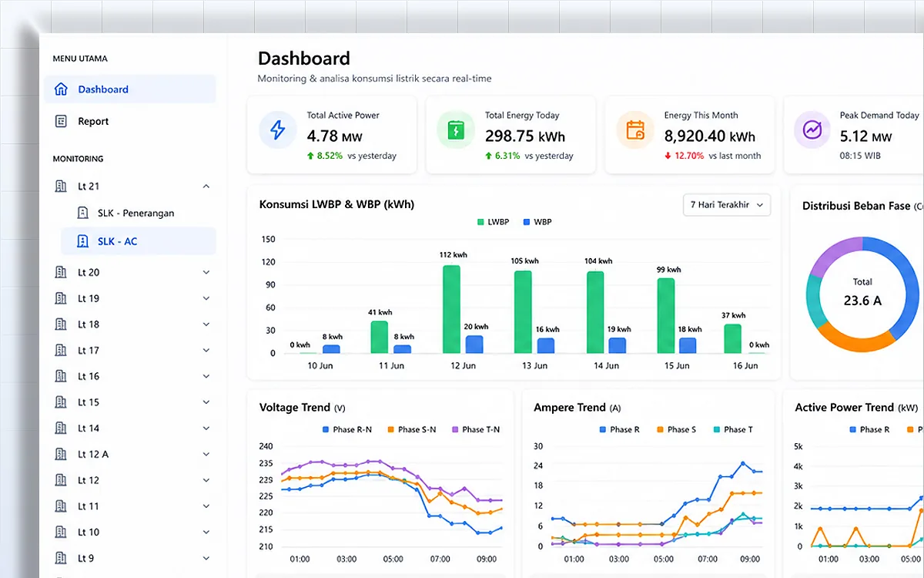This screenshot has height=578, width=924.
Task: Expand the Lt 16 floor chevron
Action: pyautogui.click(x=206, y=376)
